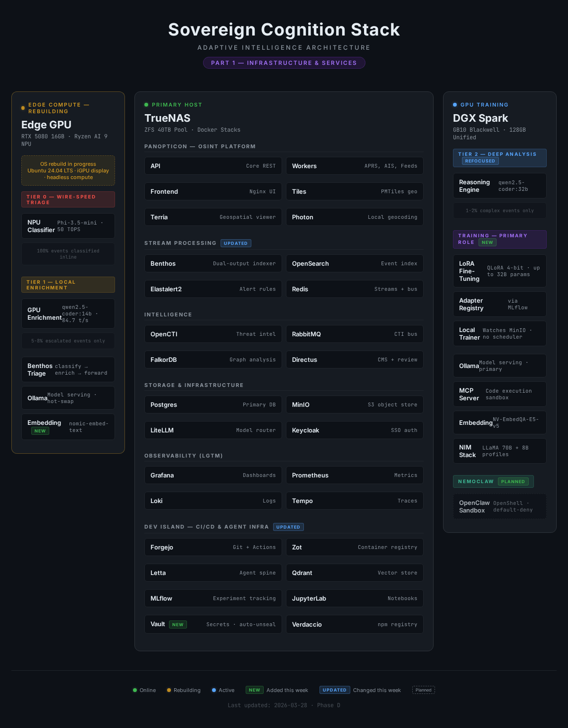Click the NEW badge on Vault card
Viewport: 568px width, 728px height.
pos(178,625)
